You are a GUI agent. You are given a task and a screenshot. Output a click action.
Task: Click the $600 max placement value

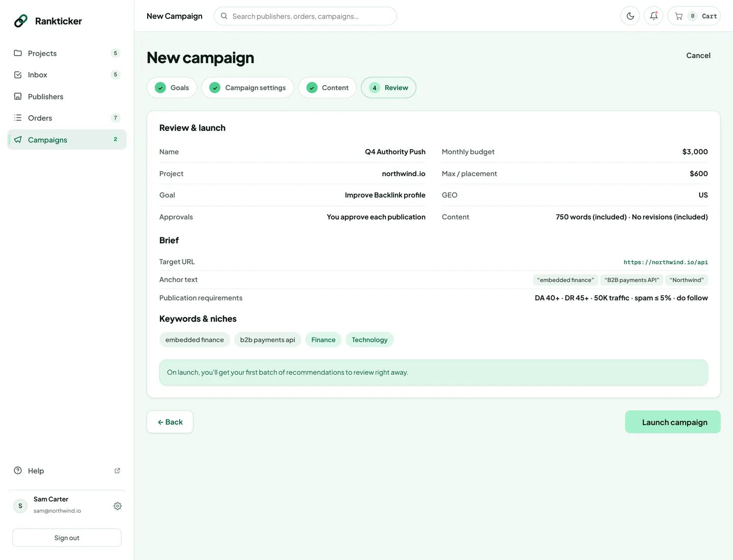tap(699, 174)
